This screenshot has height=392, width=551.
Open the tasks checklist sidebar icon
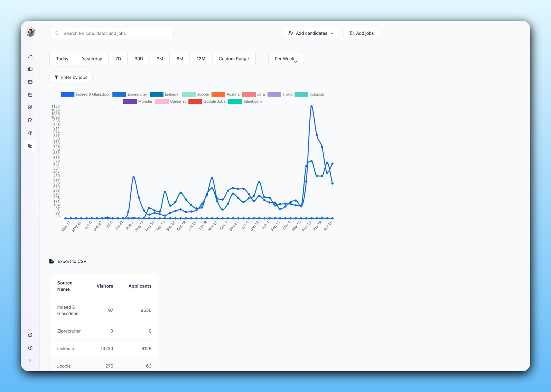pos(30,120)
